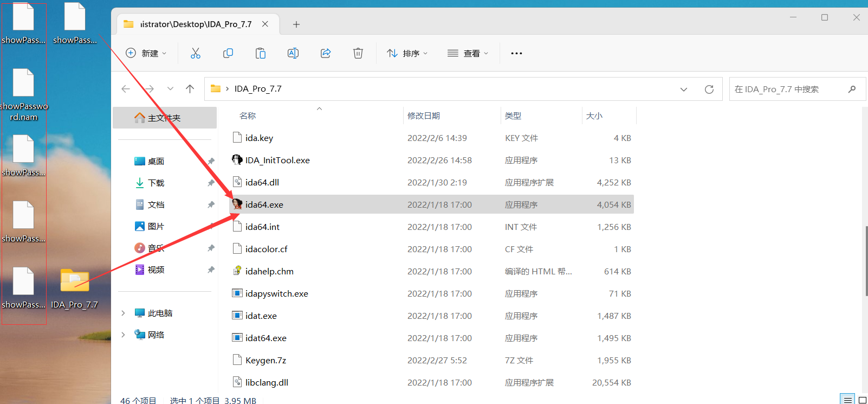Click the 4,252 KB size cell
868x404 pixels.
[614, 182]
